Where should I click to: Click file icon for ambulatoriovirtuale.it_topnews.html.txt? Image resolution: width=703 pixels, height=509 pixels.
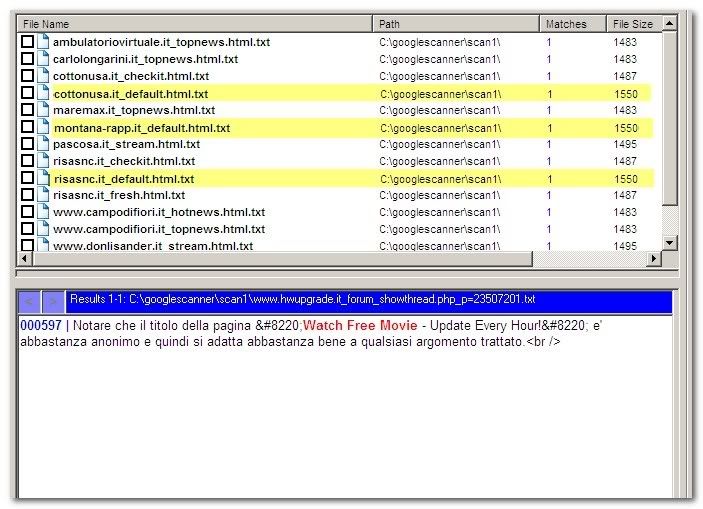(43, 42)
